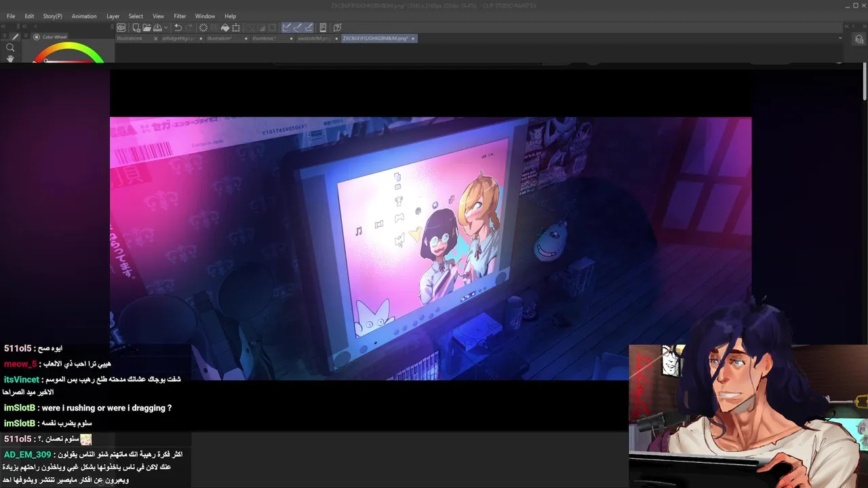The image size is (868, 488).
Task: Click the Fill bucket icon in command bar
Action: tap(225, 28)
